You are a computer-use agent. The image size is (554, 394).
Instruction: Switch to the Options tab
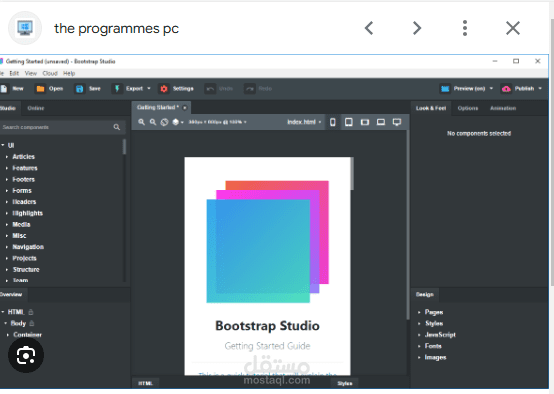pos(468,108)
